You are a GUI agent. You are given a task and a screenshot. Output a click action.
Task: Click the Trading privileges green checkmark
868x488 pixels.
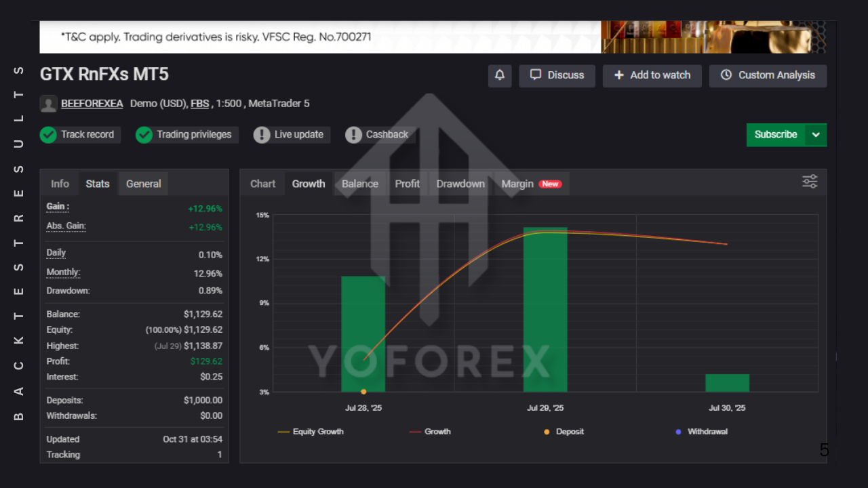144,135
